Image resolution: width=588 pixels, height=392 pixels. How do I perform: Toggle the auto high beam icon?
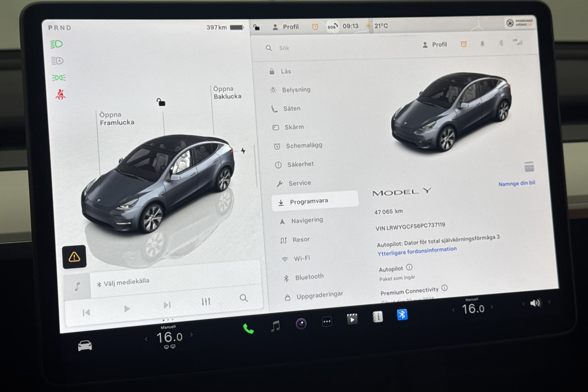[57, 61]
